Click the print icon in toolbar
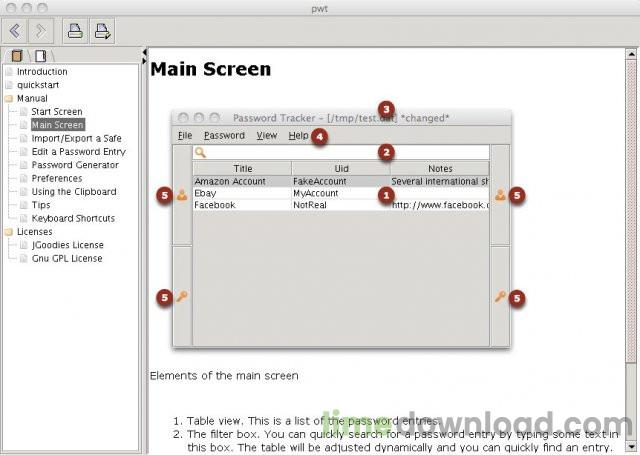The image size is (640, 455). click(76, 31)
